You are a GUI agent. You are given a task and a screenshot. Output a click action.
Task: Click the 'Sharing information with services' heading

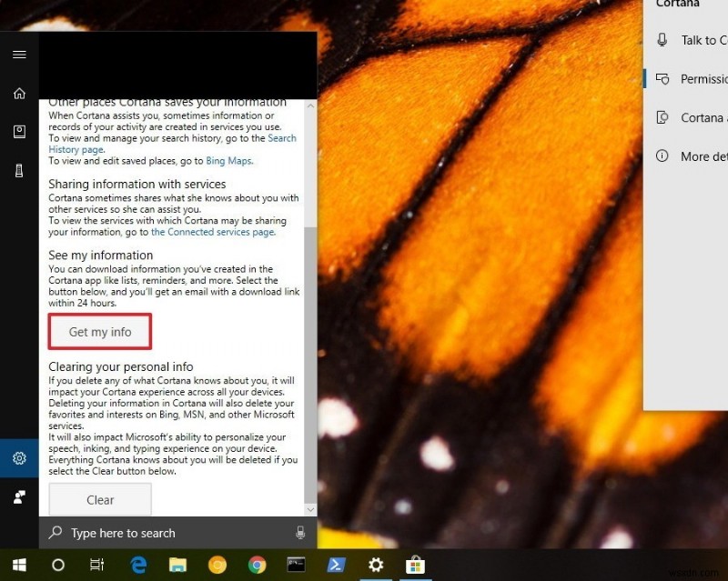coord(137,185)
